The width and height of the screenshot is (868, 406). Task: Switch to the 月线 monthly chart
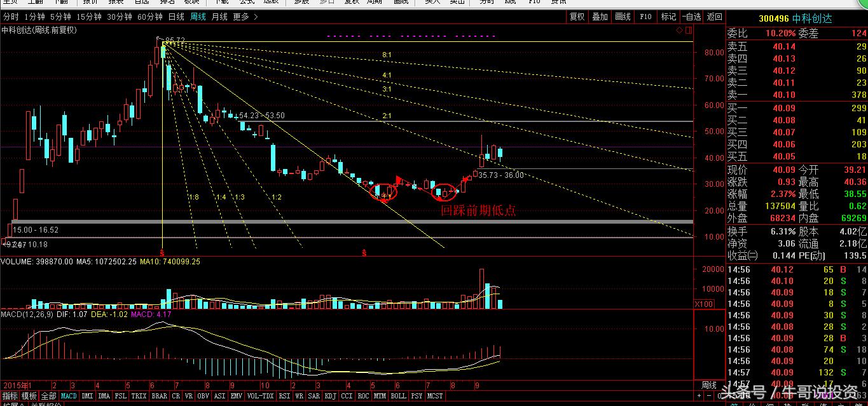[219, 17]
